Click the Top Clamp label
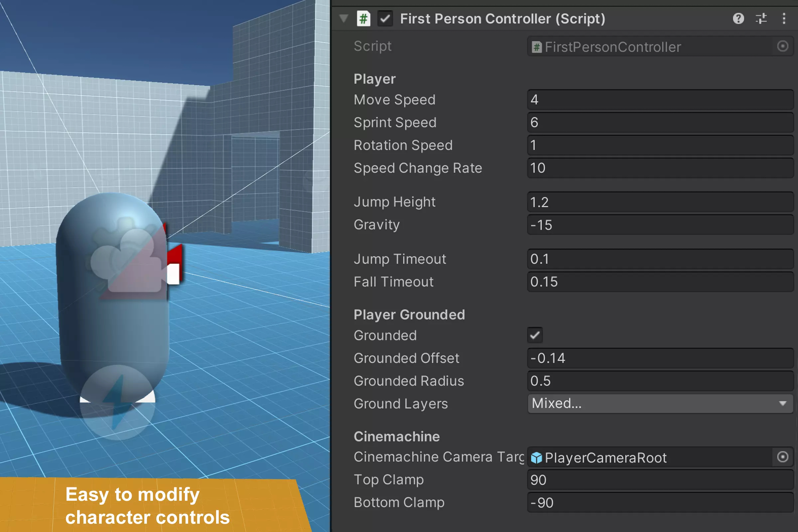Screen dimensions: 798x532 coord(388,480)
